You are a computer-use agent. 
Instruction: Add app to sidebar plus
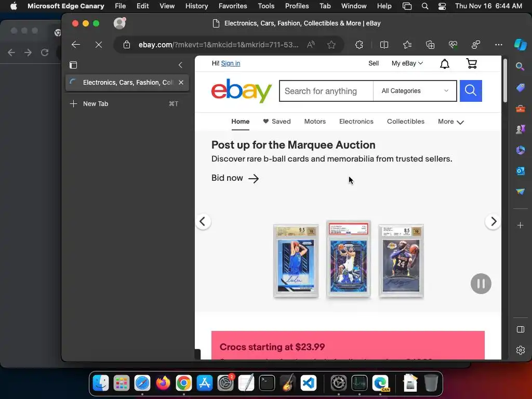pos(520,225)
